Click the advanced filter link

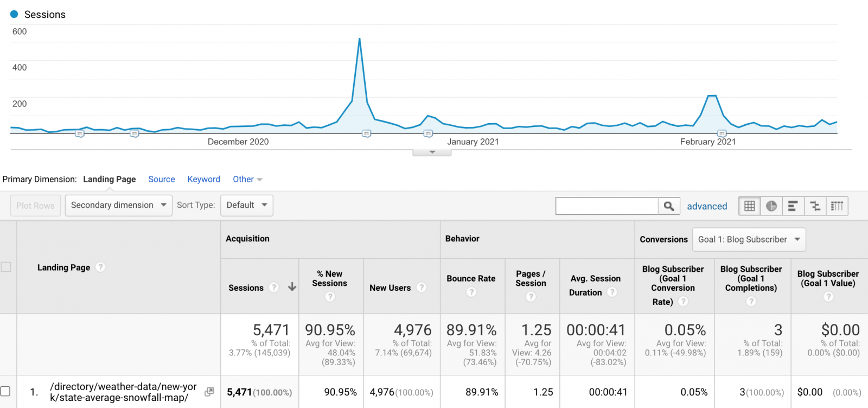[707, 206]
